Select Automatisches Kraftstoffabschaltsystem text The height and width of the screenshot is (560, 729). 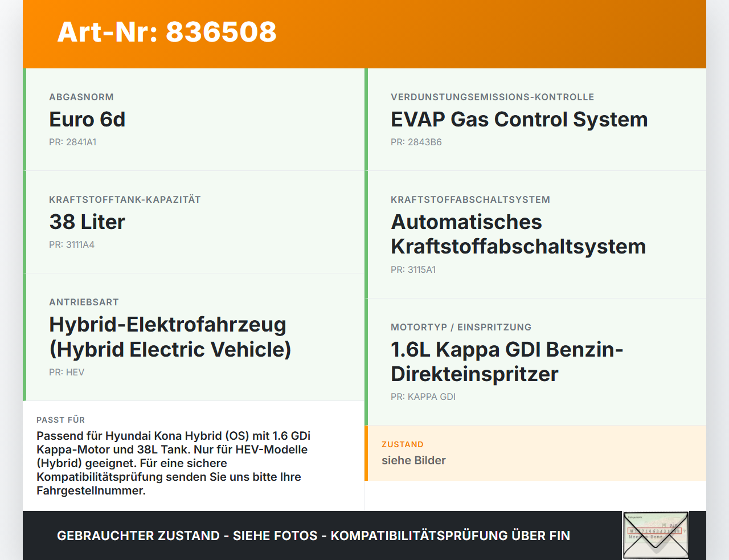518,234
